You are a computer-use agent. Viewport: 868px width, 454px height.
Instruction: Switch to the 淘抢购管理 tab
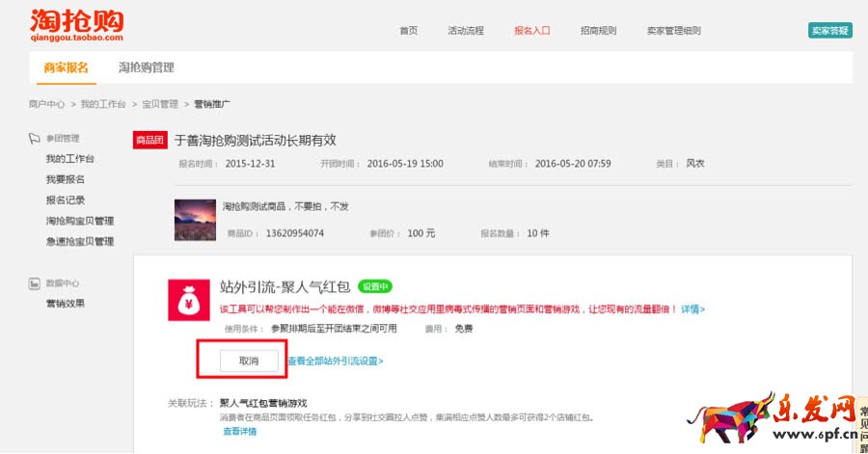146,67
